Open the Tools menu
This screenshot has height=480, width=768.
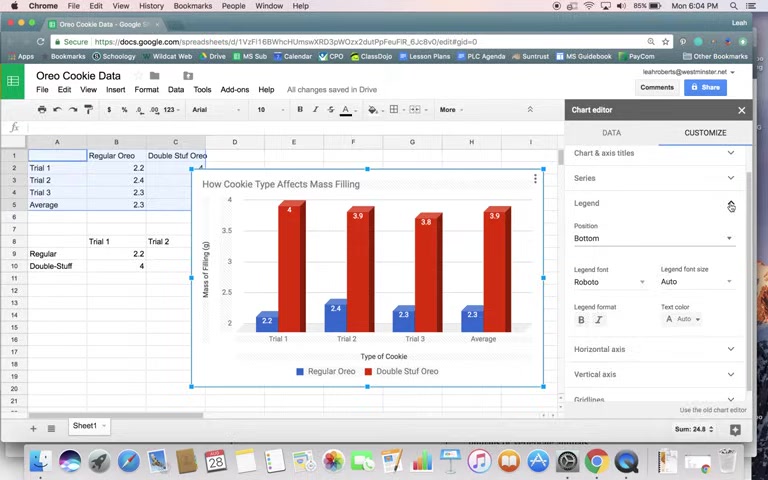(202, 90)
